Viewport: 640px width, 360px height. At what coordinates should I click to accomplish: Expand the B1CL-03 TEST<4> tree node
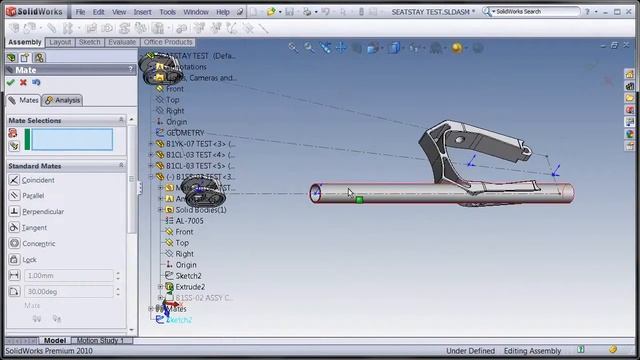pos(151,155)
